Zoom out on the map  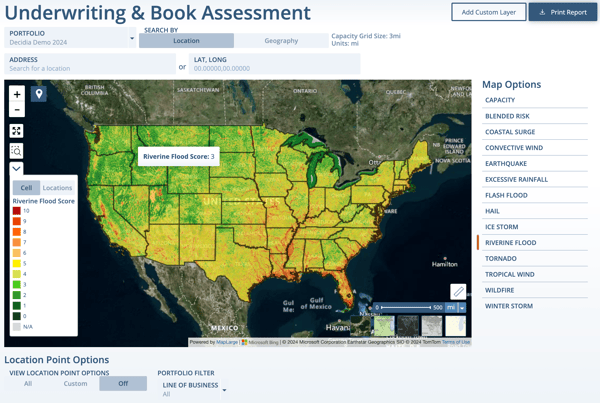pos(17,110)
